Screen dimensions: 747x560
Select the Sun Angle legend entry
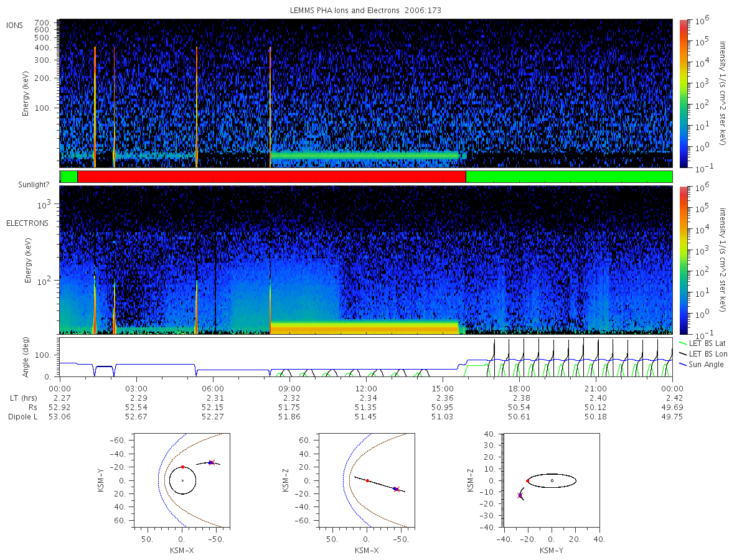click(702, 364)
